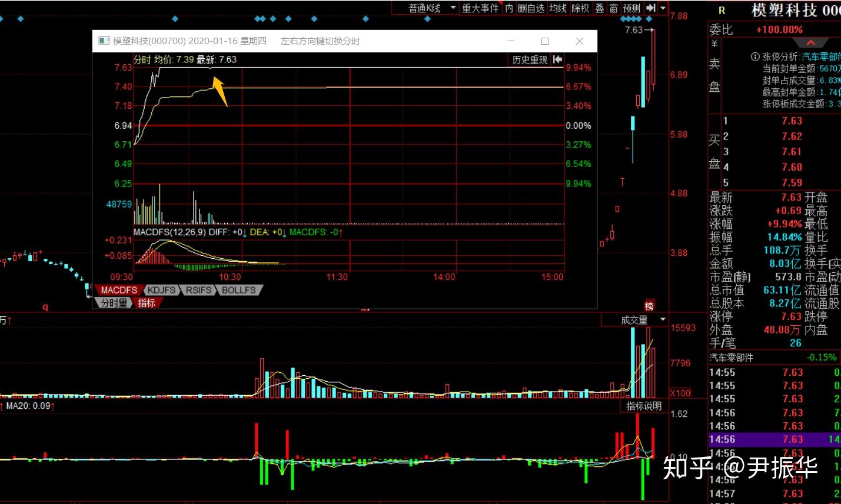Expand the small dropdown arrow beside the jump-to-latest icon
Screen dimensions: 841x504
[663, 8]
